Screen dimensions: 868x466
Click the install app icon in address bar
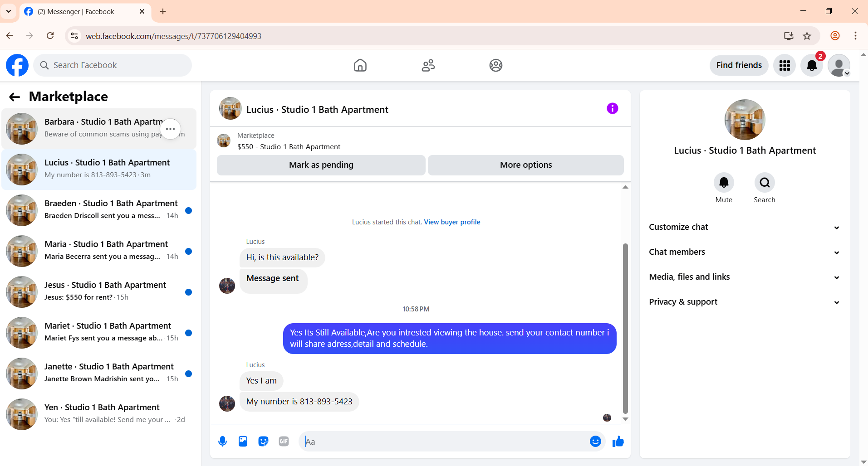[789, 36]
